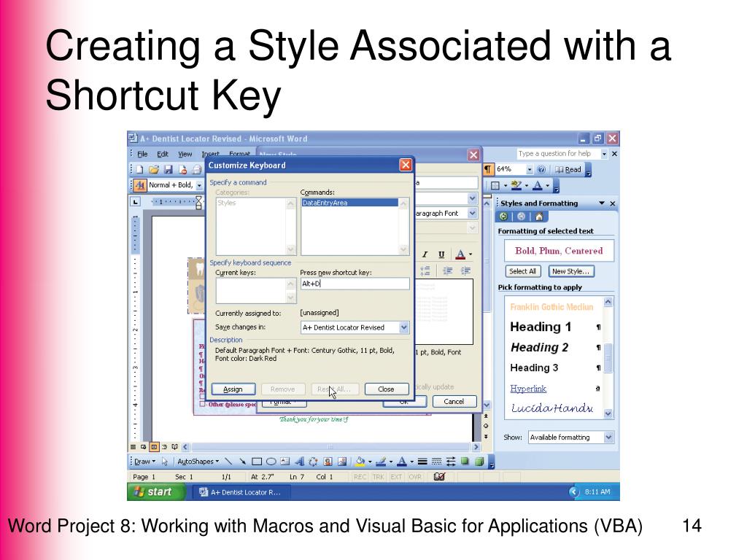Click the Windows start button
The image size is (747, 560).
click(156, 492)
